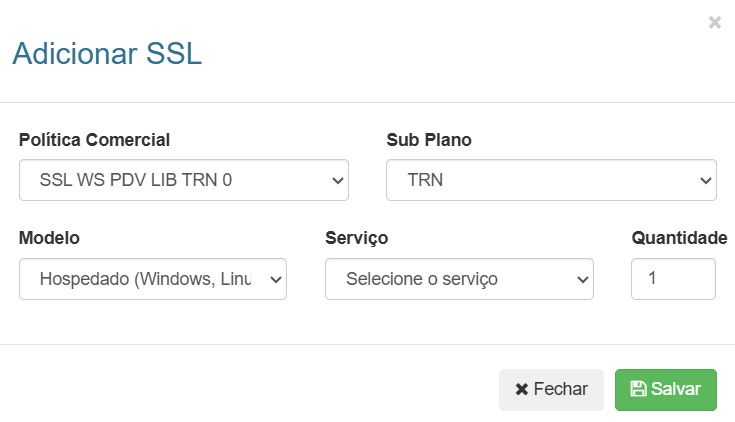735x422 pixels.
Task: Click the chevron arrow of Serviço select
Action: (x=581, y=280)
